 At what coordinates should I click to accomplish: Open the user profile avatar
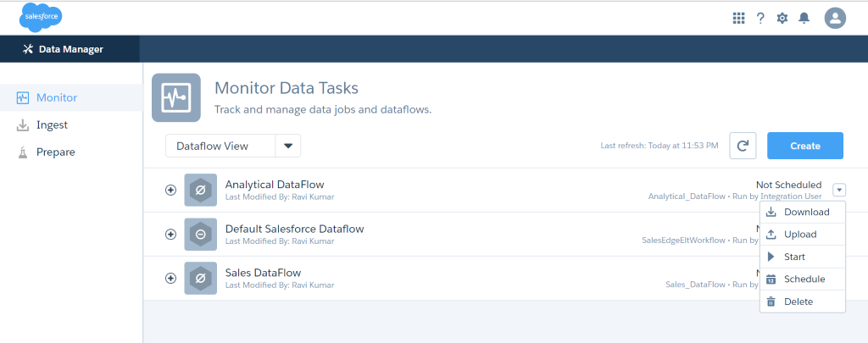(835, 19)
